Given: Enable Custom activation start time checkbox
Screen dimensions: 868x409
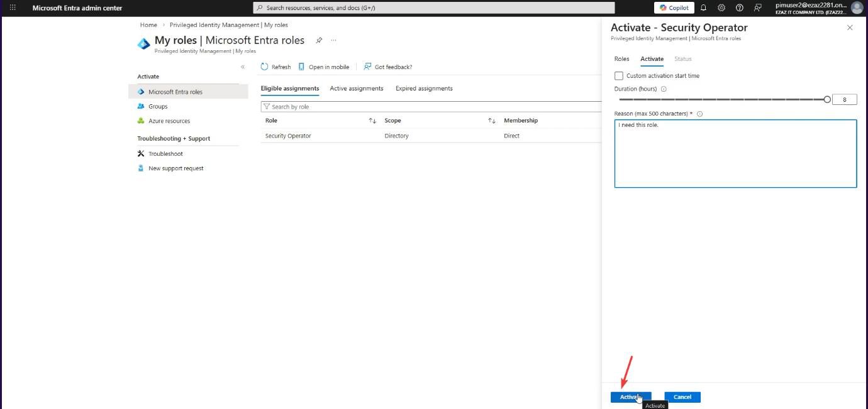Looking at the screenshot, I should (619, 76).
